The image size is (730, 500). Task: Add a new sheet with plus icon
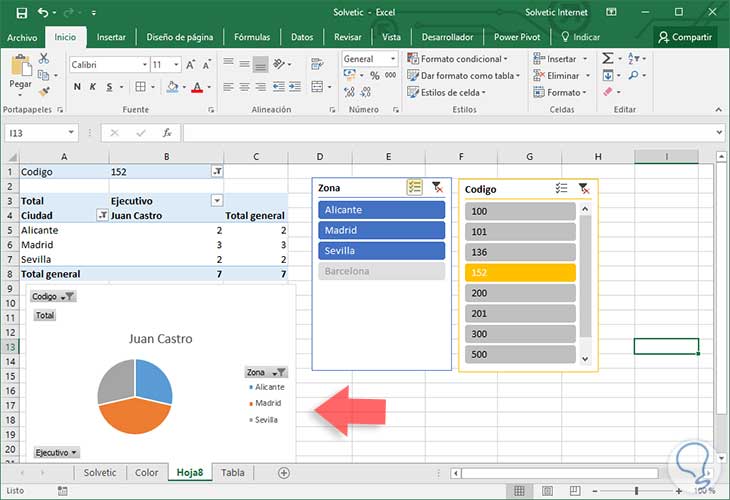(x=284, y=473)
